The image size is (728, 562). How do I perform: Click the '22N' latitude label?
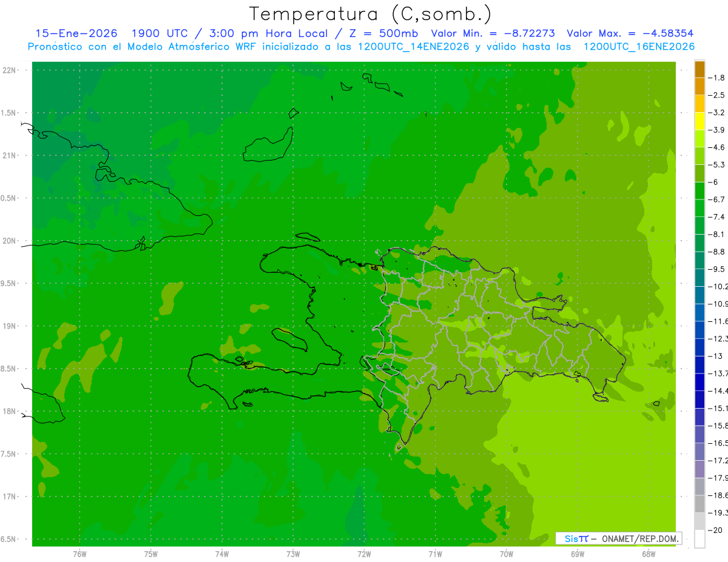(10, 70)
